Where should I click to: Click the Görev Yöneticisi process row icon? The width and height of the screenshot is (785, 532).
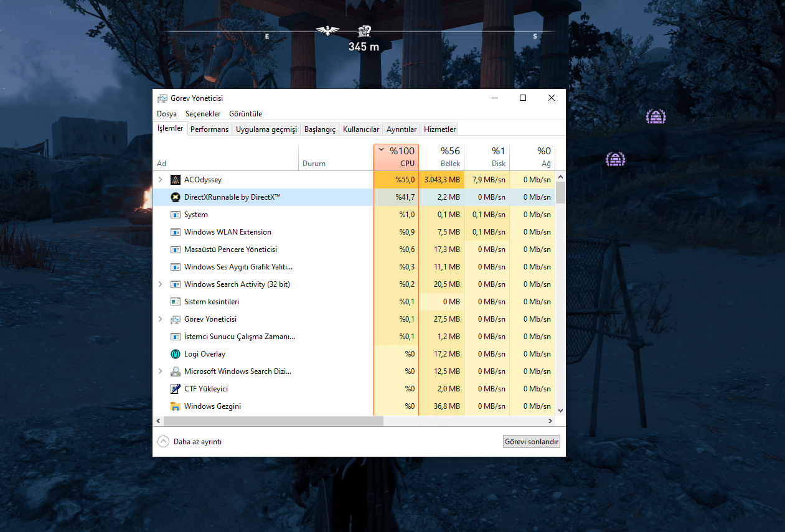[176, 319]
